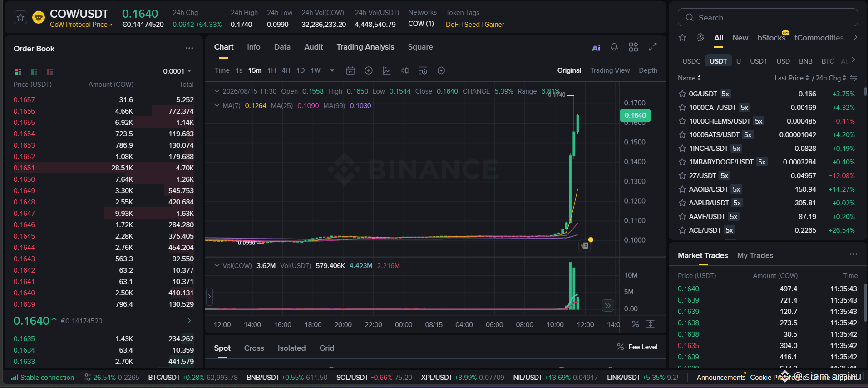Show buy orders only view
Viewport: 868px width, 388px height.
(x=34, y=71)
